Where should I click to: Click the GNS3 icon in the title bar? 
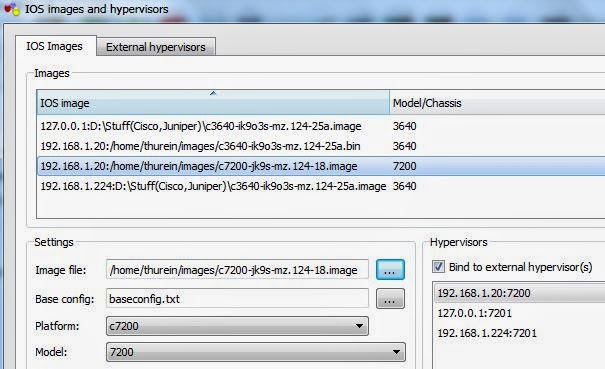(11, 8)
